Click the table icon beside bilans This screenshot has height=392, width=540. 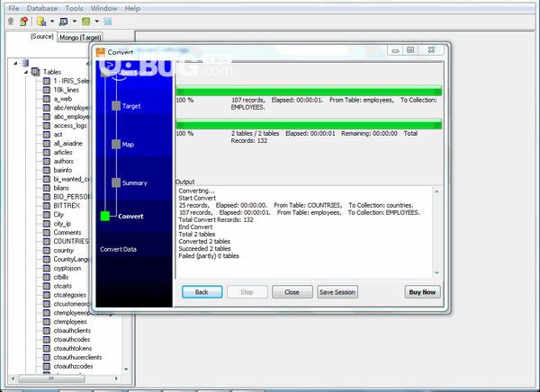47,188
